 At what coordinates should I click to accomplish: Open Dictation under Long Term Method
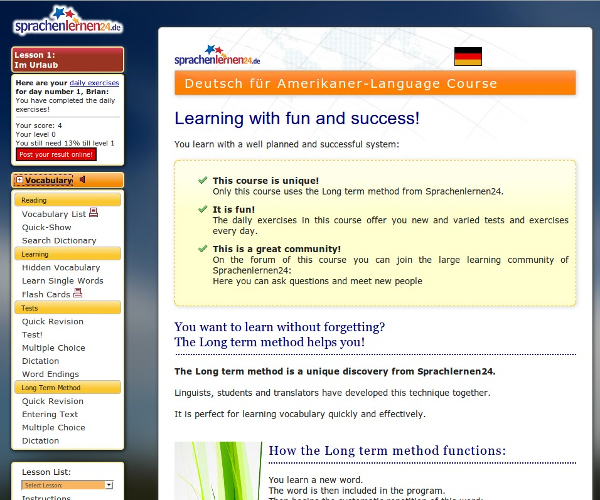tap(41, 441)
